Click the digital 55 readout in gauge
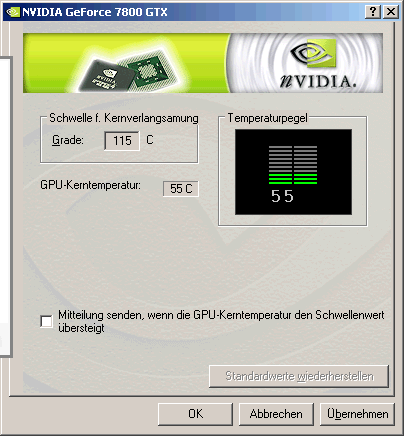 coord(282,196)
